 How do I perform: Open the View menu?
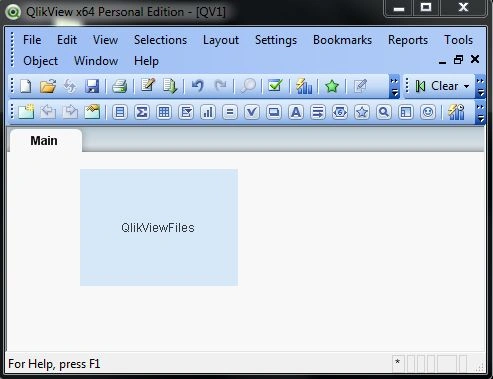point(105,40)
